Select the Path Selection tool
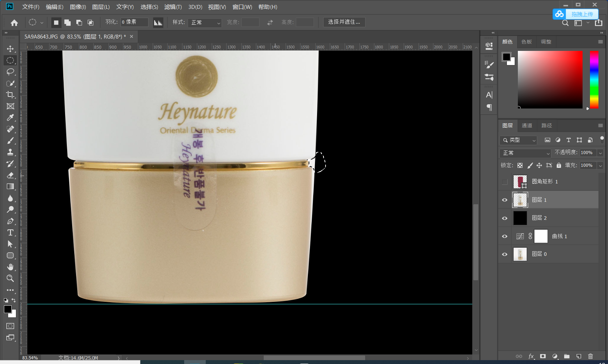608x364 pixels. (x=10, y=244)
